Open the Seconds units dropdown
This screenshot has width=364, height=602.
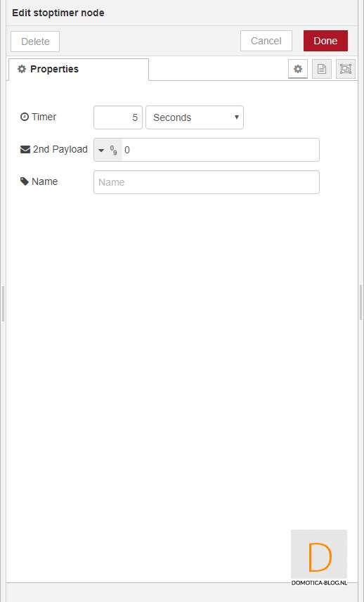coord(195,117)
